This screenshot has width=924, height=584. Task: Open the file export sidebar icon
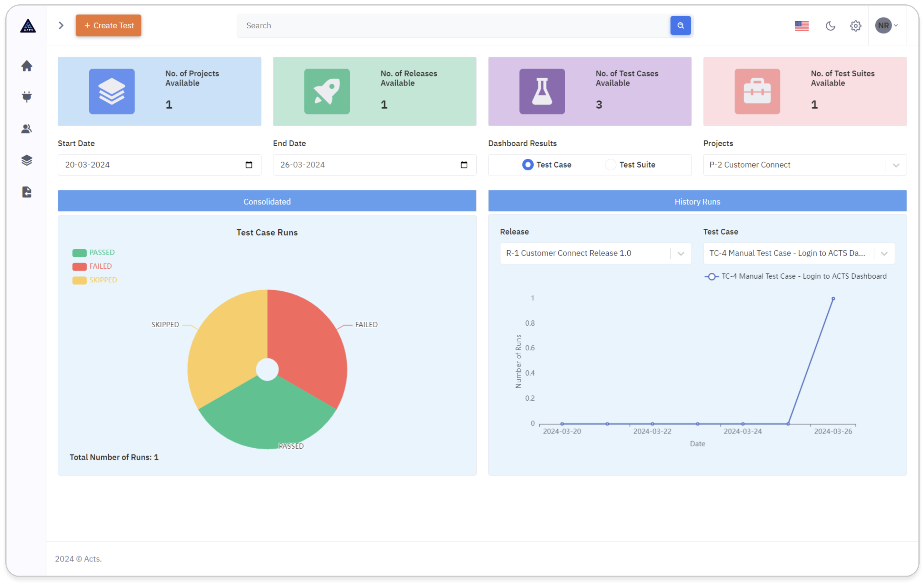27,192
